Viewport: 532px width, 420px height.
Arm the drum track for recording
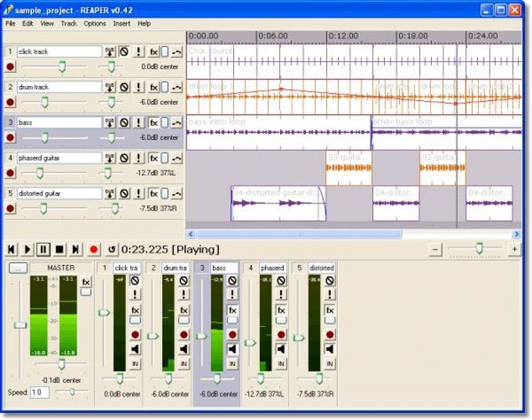[x=10, y=102]
